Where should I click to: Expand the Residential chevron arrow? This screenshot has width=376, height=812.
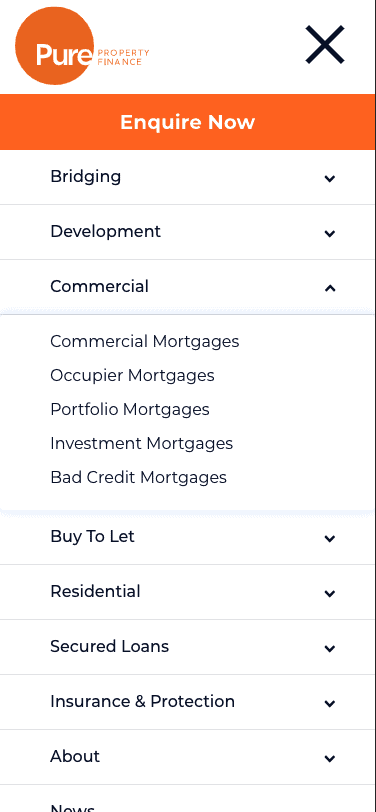coord(330,593)
